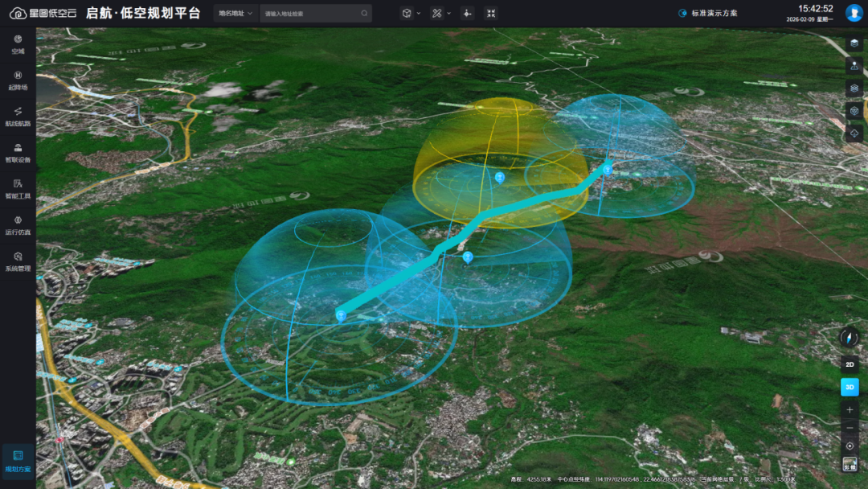Click the address search input field
The height and width of the screenshot is (489, 868).
(309, 13)
